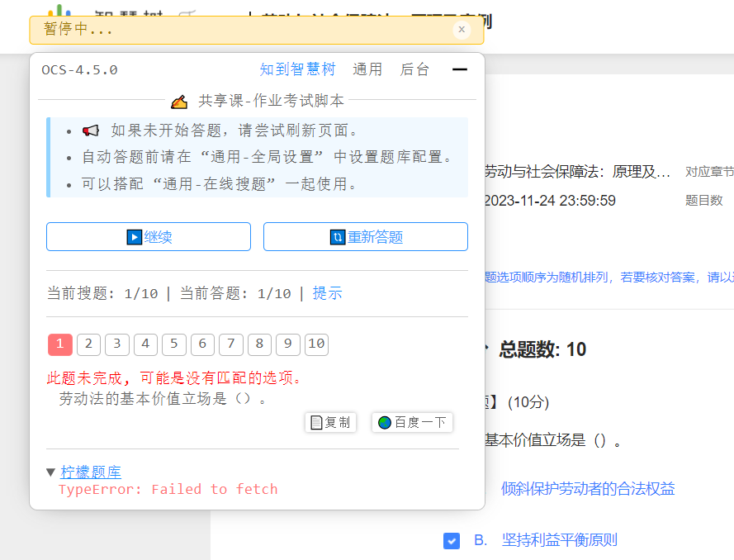Collapse the OCS panel with dash icon
Image resolution: width=734 pixels, height=560 pixels.
(x=459, y=69)
